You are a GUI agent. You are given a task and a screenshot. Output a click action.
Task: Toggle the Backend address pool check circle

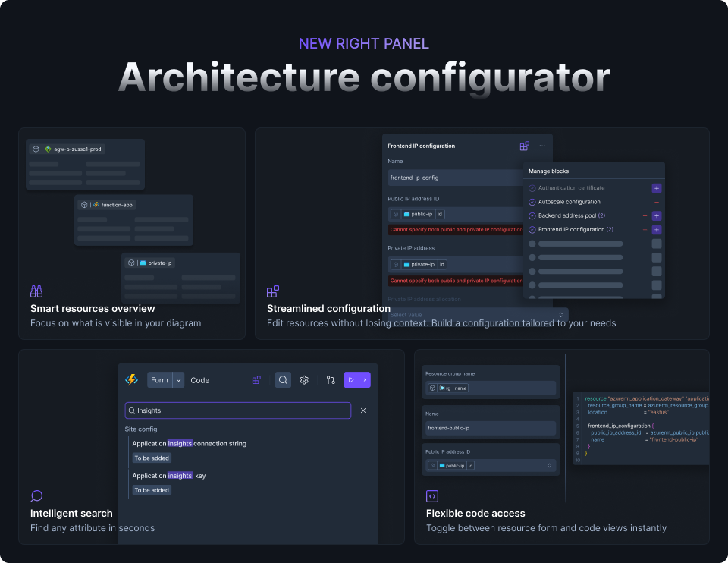[532, 215]
